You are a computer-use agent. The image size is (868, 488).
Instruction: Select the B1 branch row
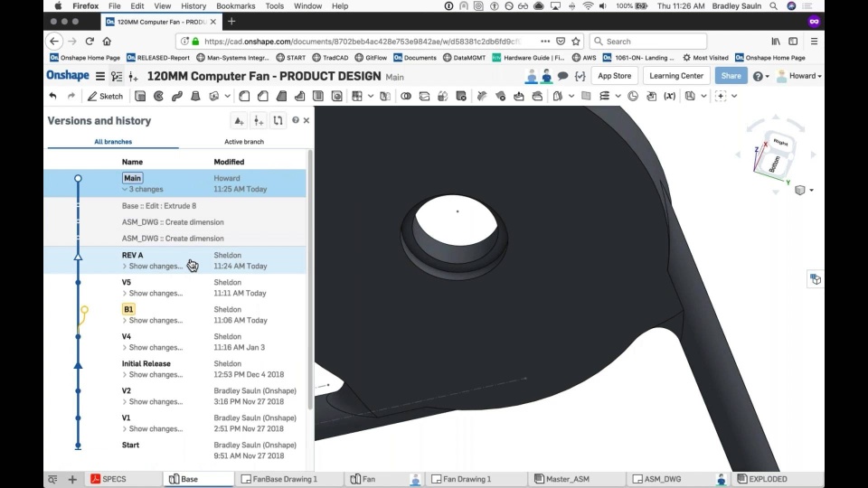click(x=175, y=314)
